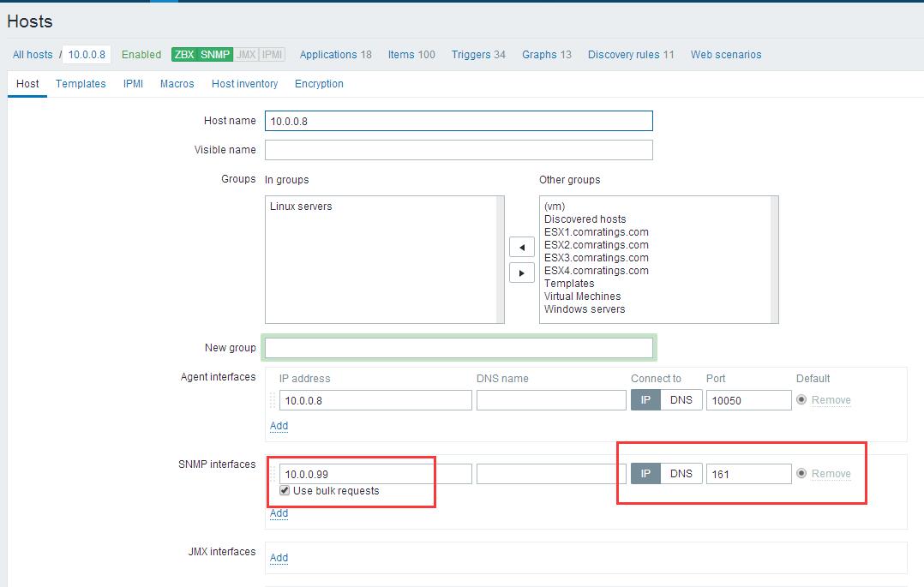Screen dimensions: 924x587
Task: Set SNMP interface connect to DNS
Action: [x=681, y=473]
